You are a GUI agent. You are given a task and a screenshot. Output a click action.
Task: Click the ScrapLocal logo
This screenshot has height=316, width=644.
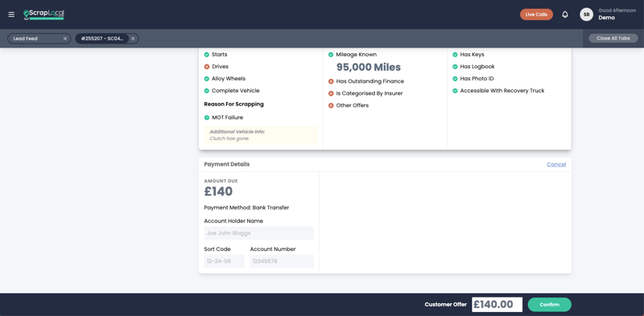(x=43, y=14)
